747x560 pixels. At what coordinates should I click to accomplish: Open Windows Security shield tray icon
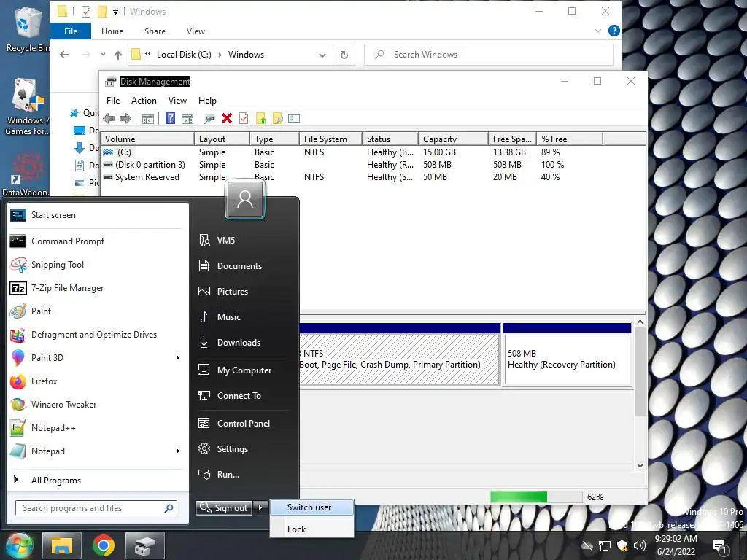click(622, 545)
